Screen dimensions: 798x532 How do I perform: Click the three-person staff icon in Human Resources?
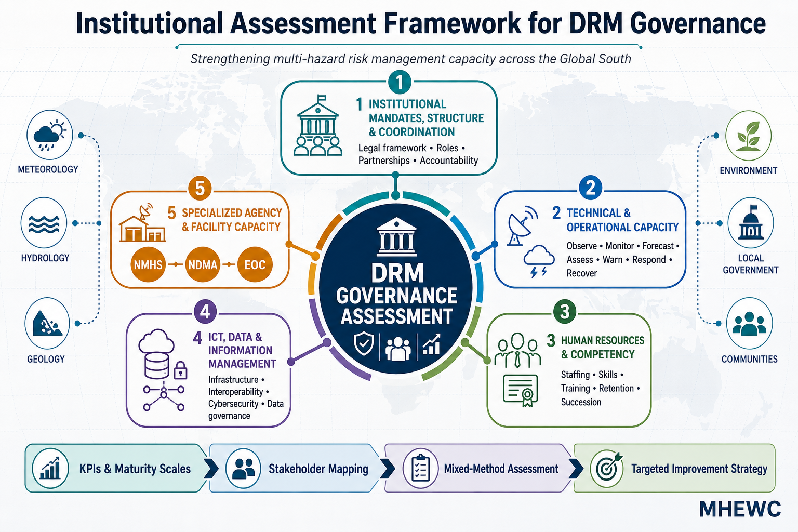(x=517, y=349)
